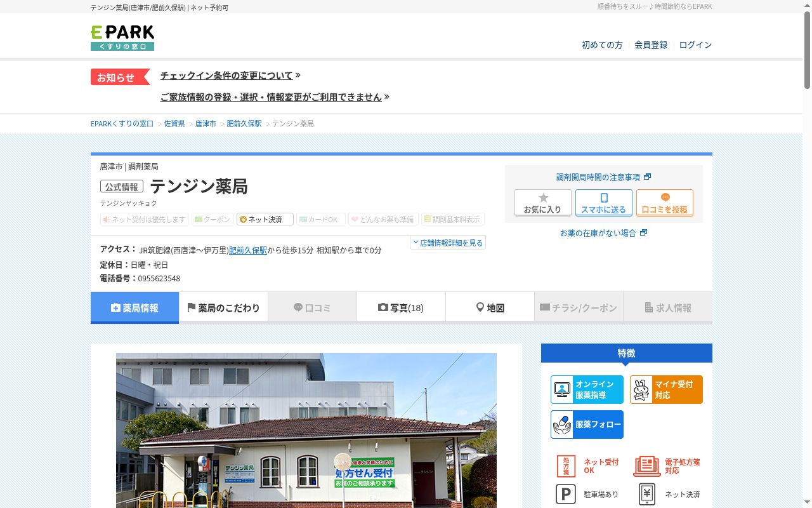Click the カードOK tag
The image size is (812, 508).
(321, 219)
